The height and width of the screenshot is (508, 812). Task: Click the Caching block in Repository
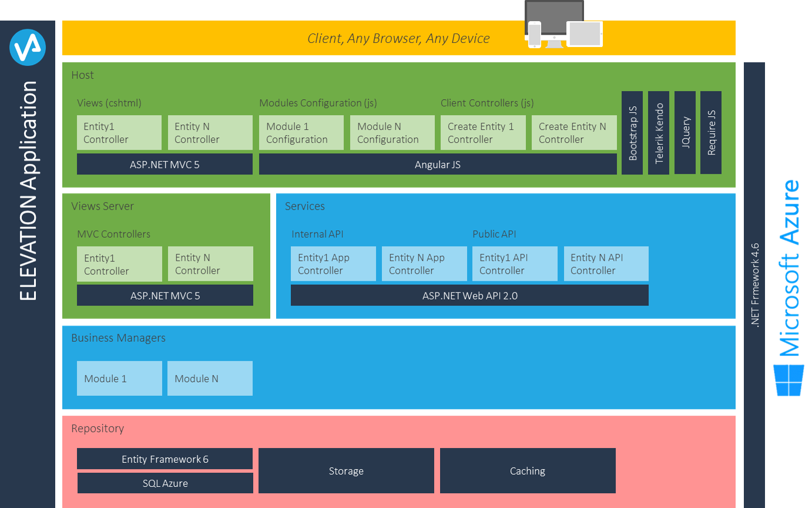point(528,470)
